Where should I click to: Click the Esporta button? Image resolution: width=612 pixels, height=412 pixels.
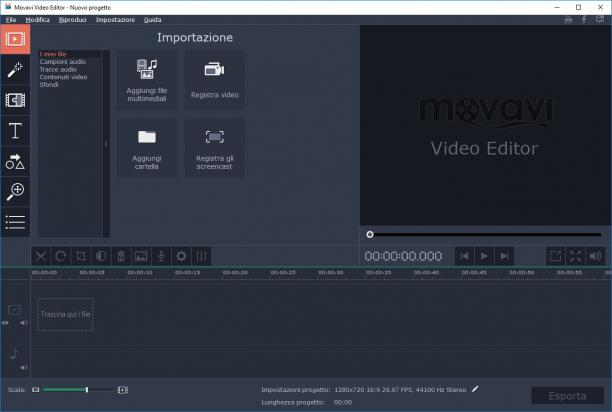point(567,396)
